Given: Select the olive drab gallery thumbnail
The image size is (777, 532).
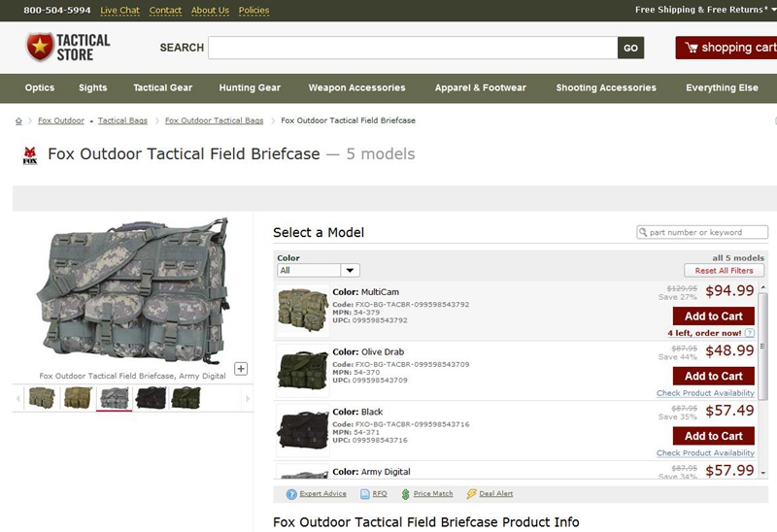Looking at the screenshot, I should click(186, 398).
